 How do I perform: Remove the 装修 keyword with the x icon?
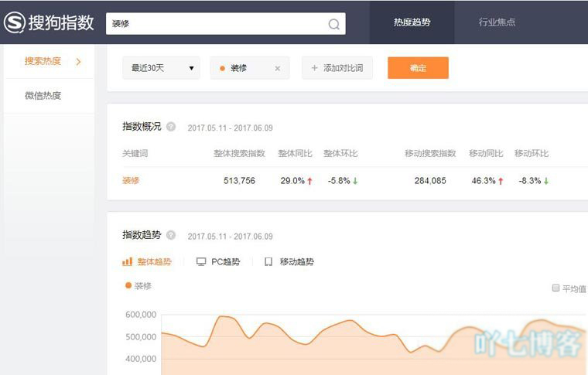tap(278, 68)
